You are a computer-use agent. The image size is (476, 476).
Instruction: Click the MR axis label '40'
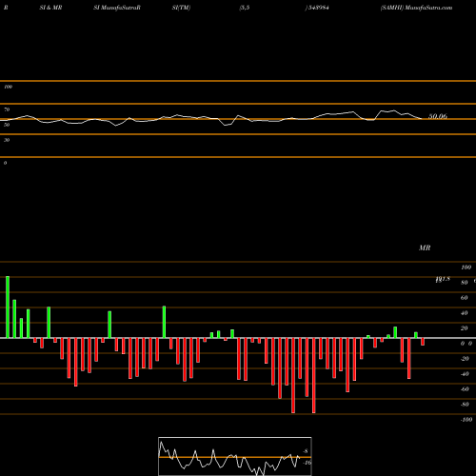point(464,313)
